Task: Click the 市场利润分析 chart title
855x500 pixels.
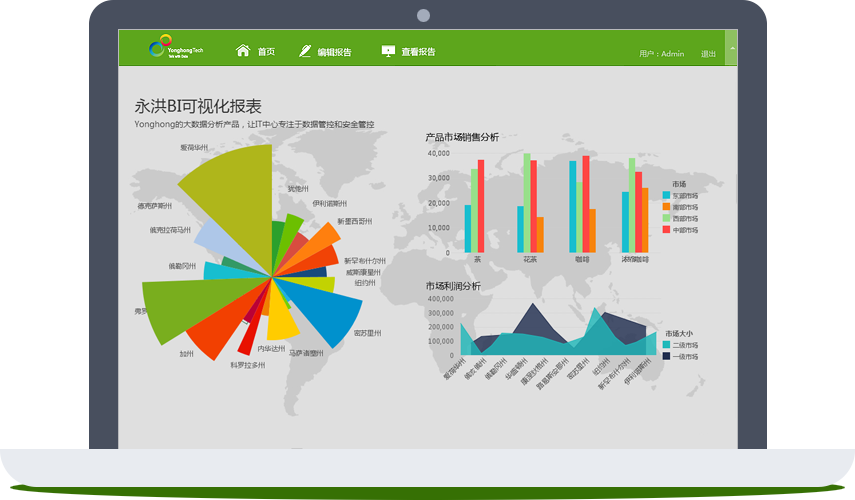Action: 453,286
